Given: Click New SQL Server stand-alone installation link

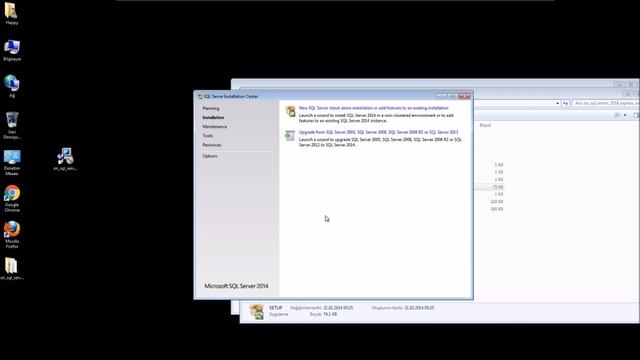Looking at the screenshot, I should 373,108.
